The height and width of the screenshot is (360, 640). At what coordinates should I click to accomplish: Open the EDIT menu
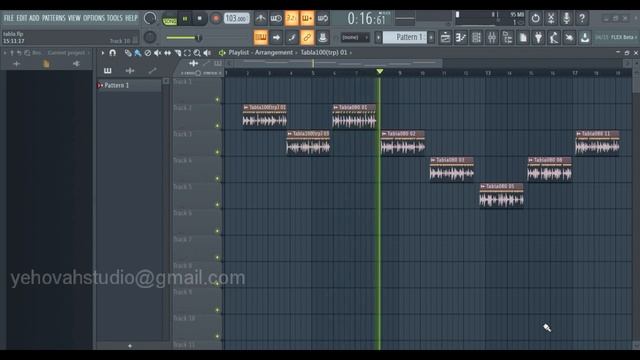(x=22, y=18)
